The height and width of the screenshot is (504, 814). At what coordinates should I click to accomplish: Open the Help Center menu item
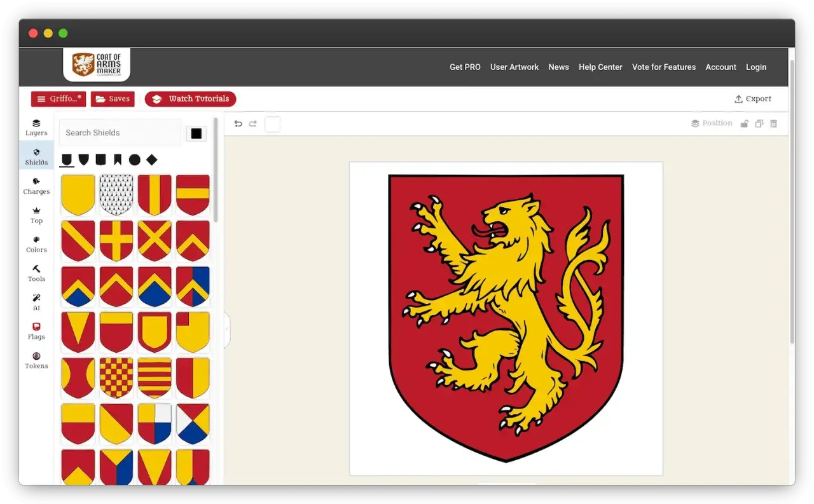(x=600, y=67)
